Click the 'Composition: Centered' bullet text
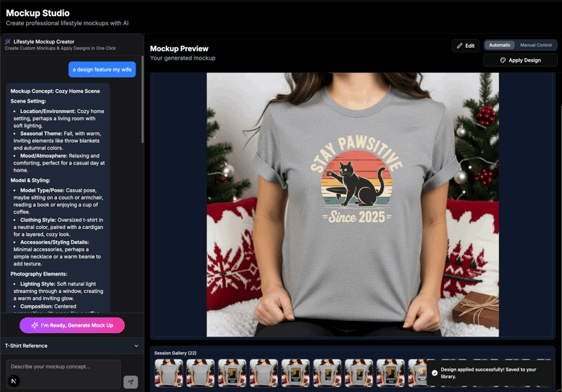 tap(48, 306)
